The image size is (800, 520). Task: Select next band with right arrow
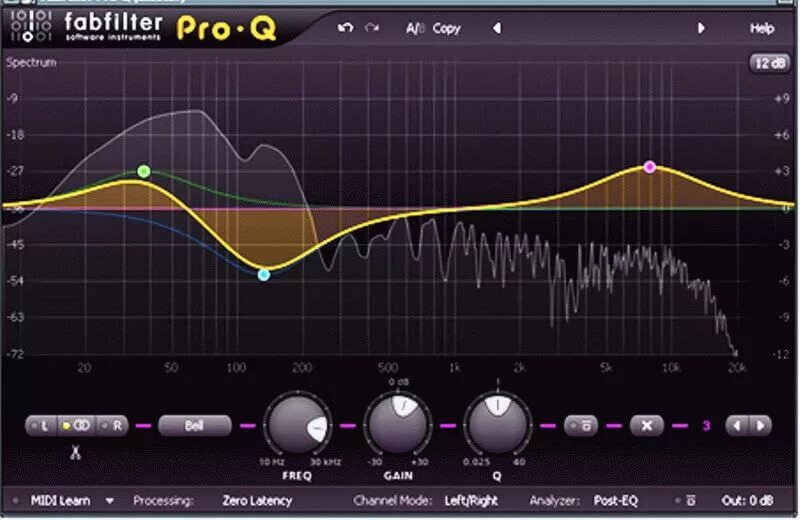[x=760, y=425]
